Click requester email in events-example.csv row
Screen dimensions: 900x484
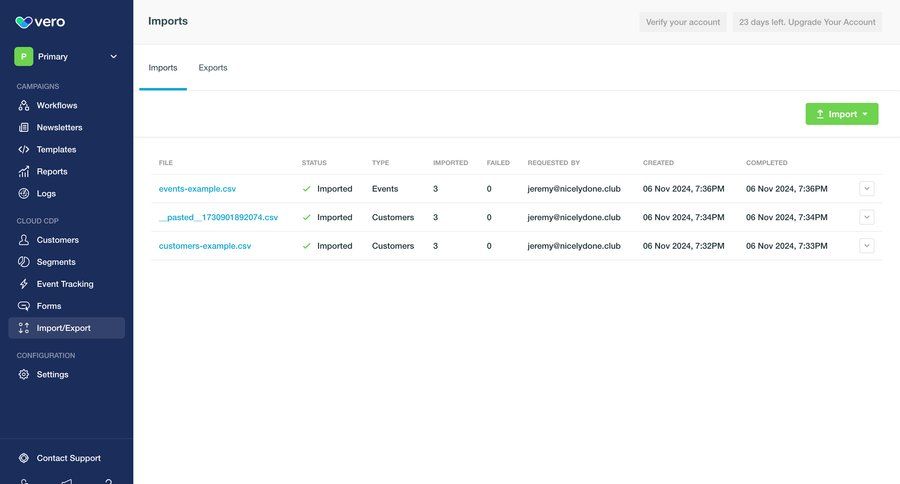pyautogui.click(x=574, y=188)
